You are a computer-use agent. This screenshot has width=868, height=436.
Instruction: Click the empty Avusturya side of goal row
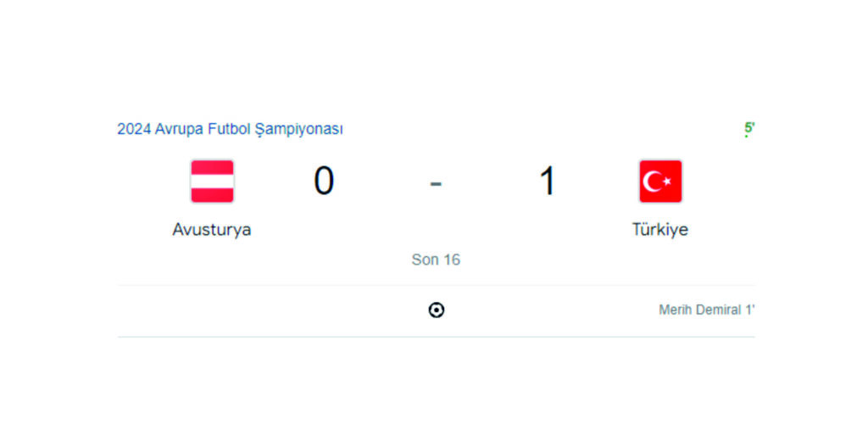click(254, 310)
